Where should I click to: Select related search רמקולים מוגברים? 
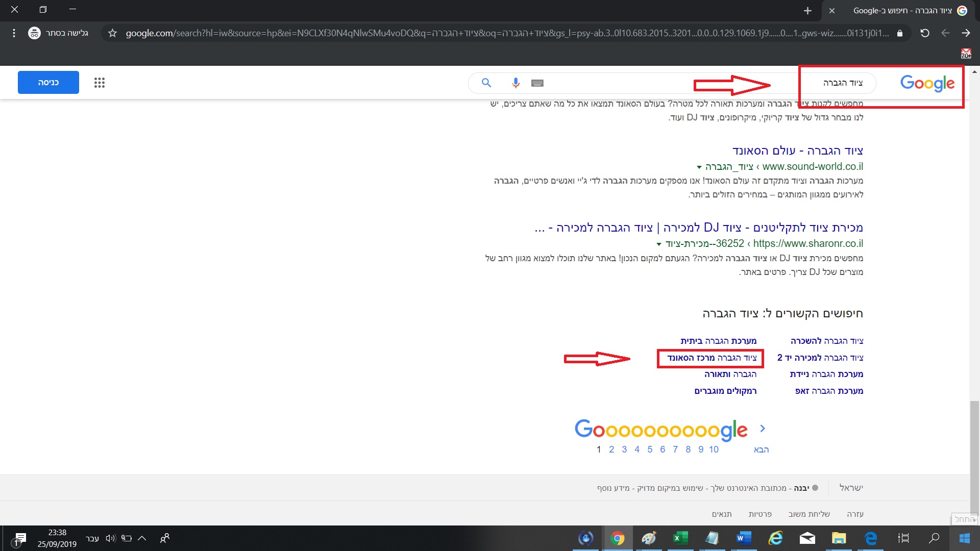click(x=725, y=391)
